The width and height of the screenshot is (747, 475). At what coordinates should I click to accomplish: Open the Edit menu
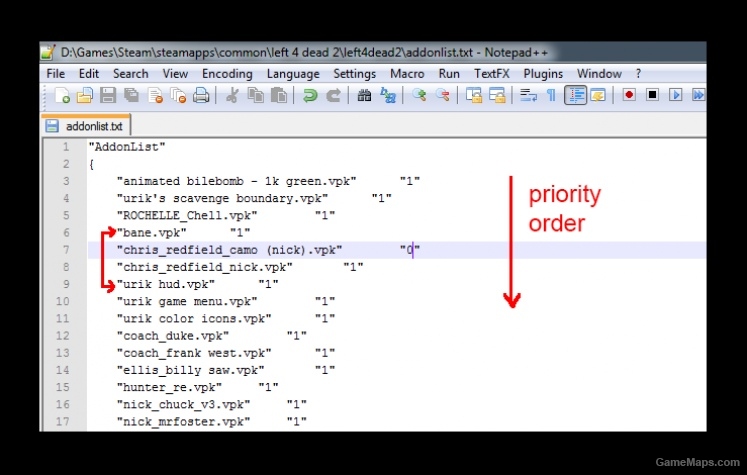pyautogui.click(x=89, y=74)
